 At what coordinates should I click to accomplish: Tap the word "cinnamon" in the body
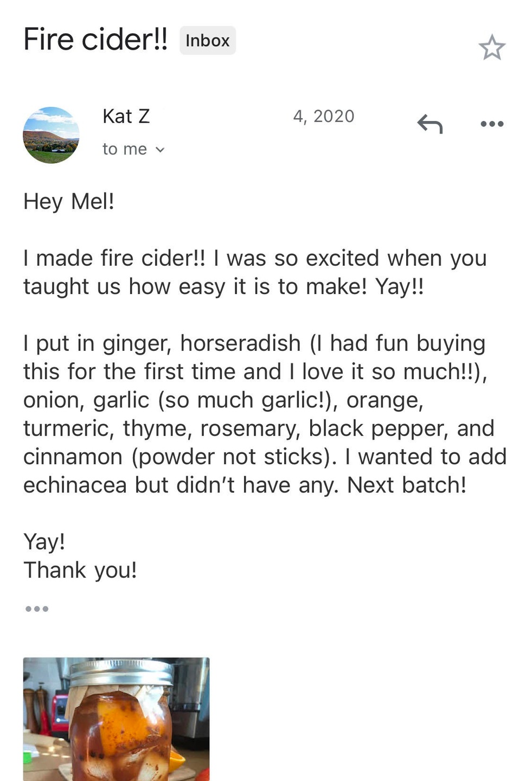[73, 457]
